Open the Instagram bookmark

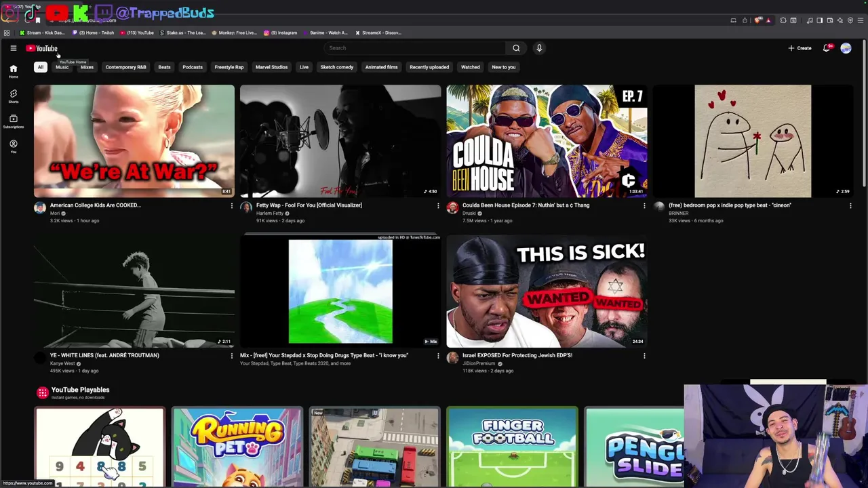pos(281,33)
